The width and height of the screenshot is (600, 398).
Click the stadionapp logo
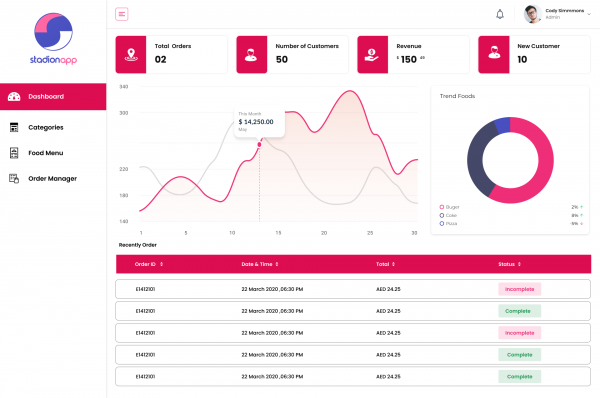pos(54,38)
